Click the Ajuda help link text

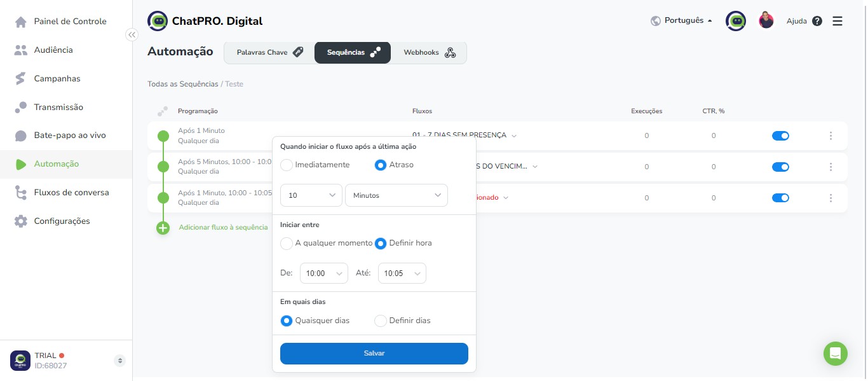pos(796,21)
